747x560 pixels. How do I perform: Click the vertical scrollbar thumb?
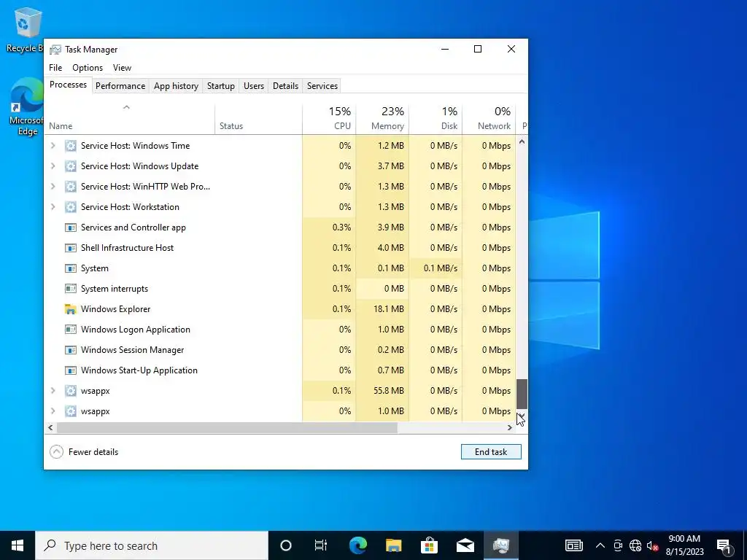coord(522,394)
